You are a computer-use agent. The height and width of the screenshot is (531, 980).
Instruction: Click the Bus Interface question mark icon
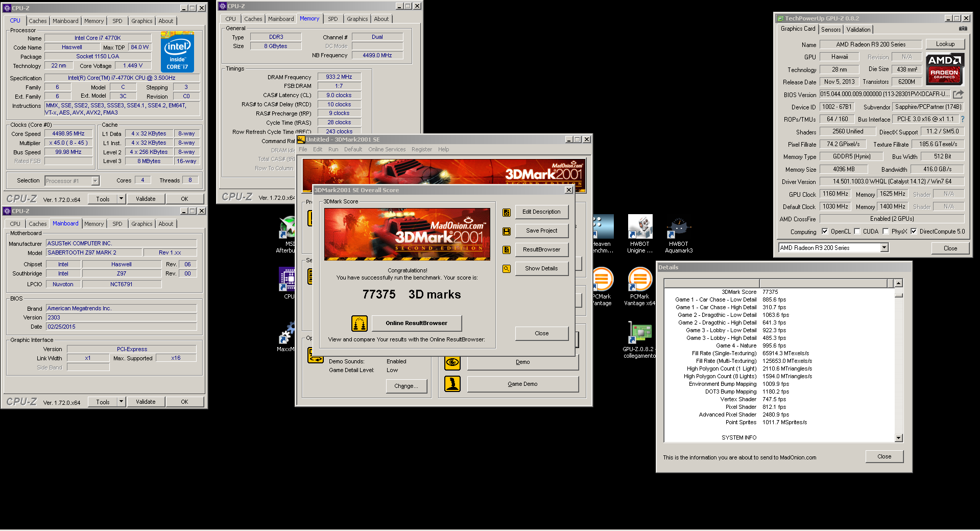(x=963, y=119)
